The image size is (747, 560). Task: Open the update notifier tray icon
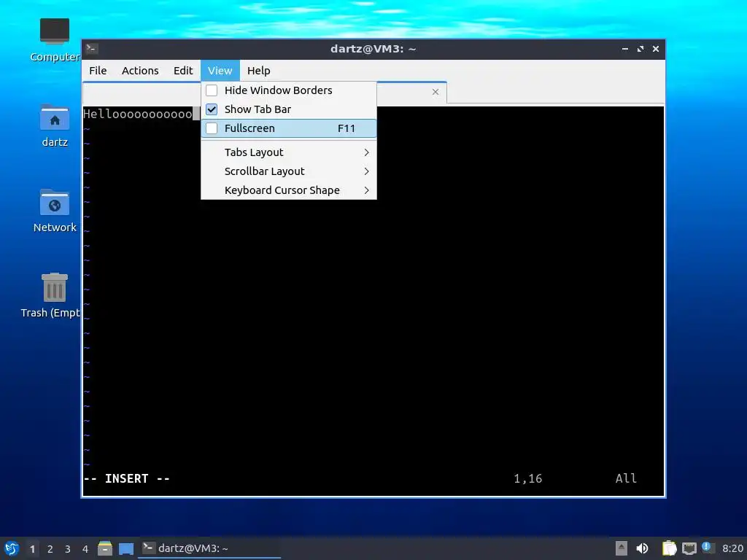coord(708,548)
